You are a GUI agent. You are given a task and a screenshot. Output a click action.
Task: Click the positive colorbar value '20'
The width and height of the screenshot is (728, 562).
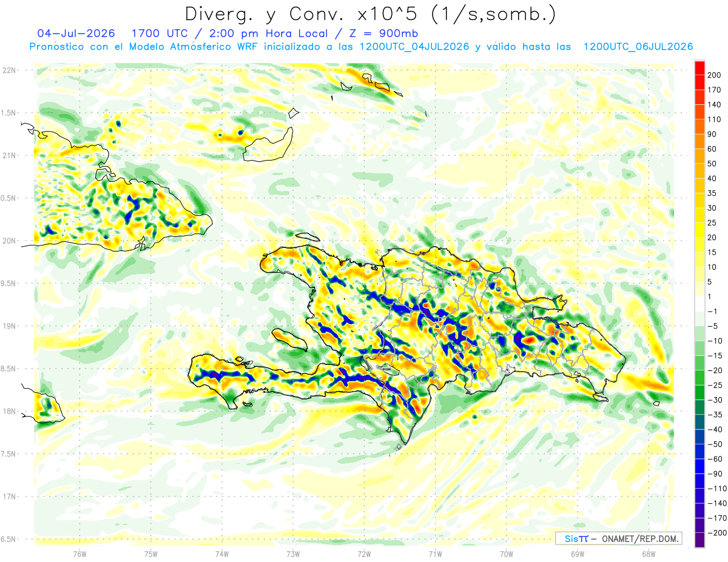[x=713, y=237]
